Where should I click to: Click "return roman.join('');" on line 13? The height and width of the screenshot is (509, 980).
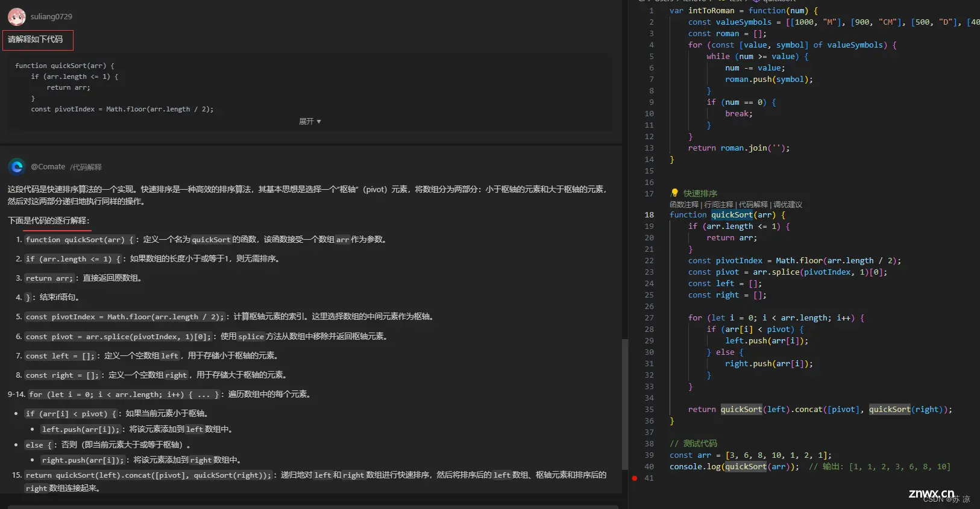click(x=739, y=148)
